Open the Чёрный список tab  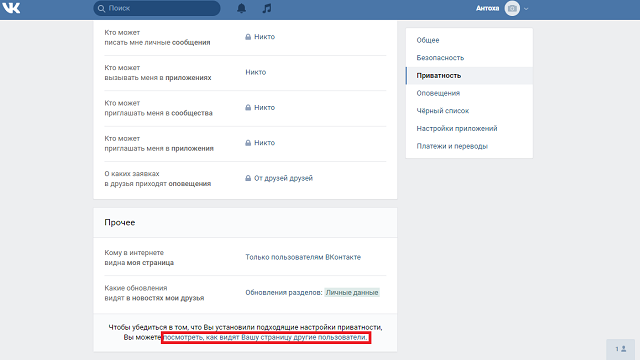469,111
